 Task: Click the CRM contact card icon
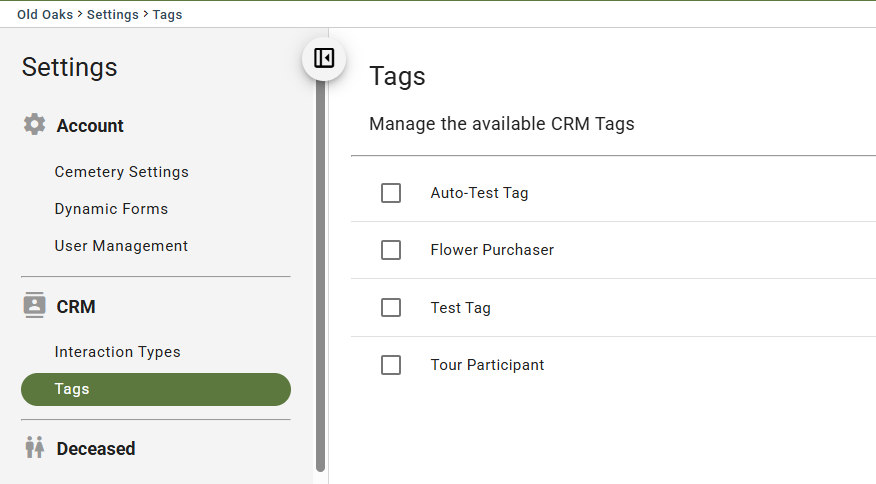(35, 305)
